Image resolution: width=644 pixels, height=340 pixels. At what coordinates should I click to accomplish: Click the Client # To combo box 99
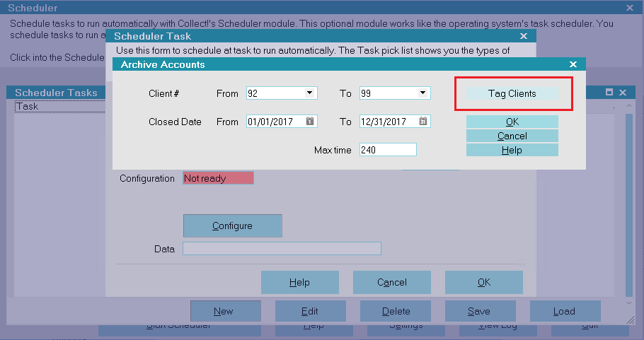395,93
